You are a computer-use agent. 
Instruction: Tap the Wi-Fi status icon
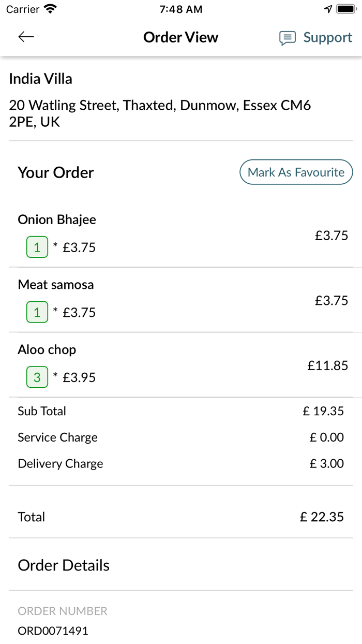pos(50,9)
